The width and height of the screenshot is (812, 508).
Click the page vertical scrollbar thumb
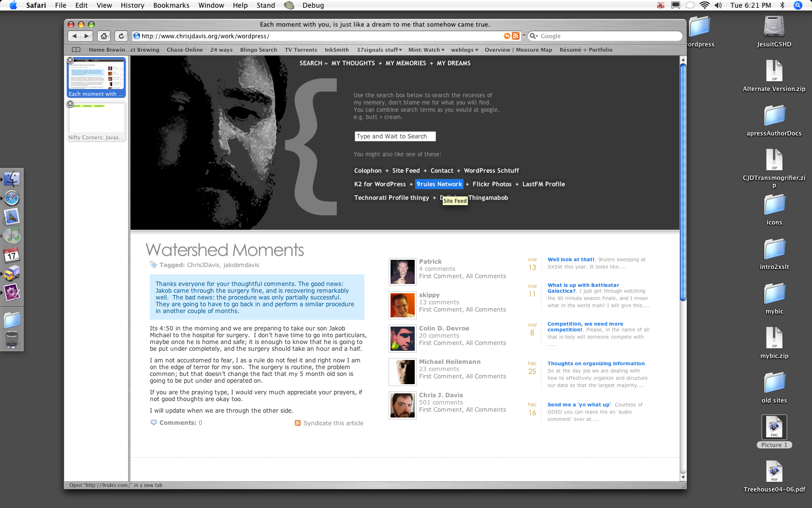683,181
